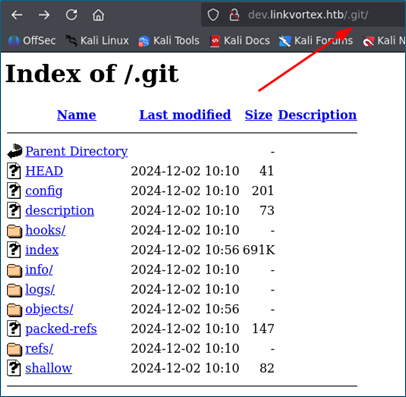Image resolution: width=406 pixels, height=397 pixels.
Task: Go forward with the forward arrow
Action: (x=44, y=15)
